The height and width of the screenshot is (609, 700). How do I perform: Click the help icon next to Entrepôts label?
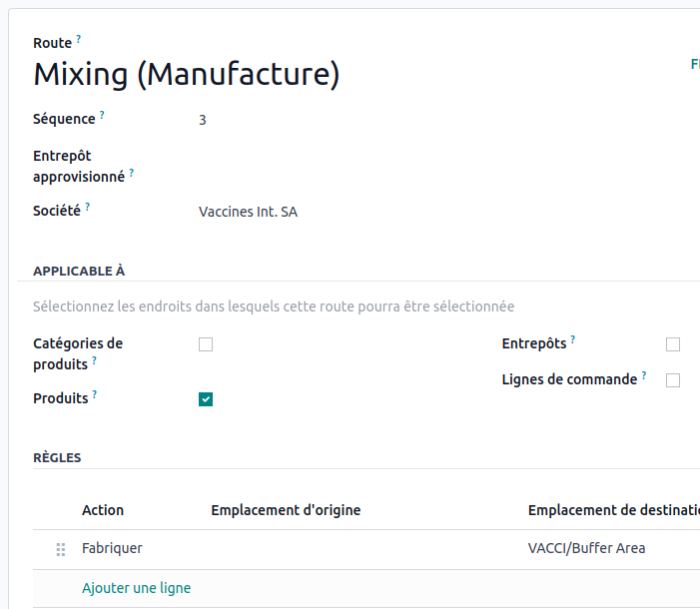click(573, 339)
